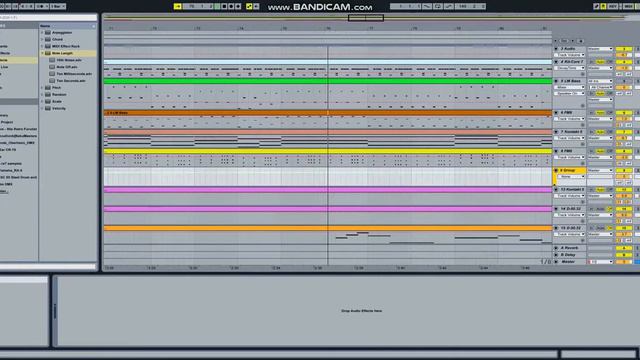This screenshot has height=360, width=640.
Task: Click the Name column header in browser
Action: (x=68, y=26)
